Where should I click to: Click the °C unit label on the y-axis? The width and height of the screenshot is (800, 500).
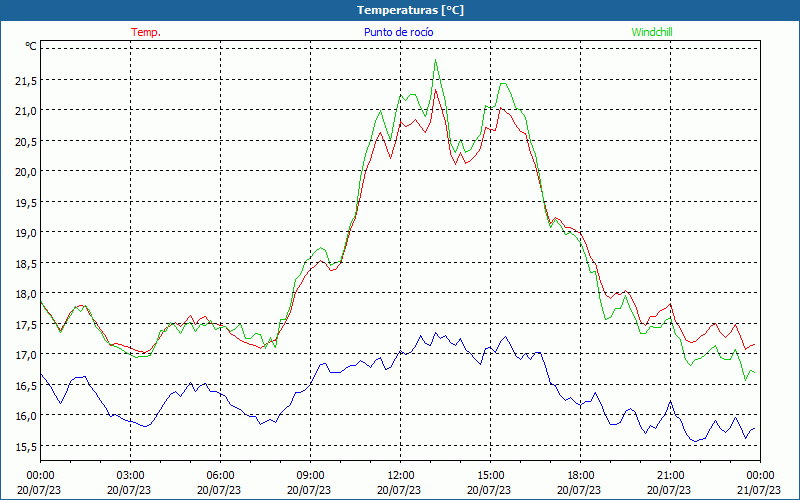pyautogui.click(x=31, y=46)
